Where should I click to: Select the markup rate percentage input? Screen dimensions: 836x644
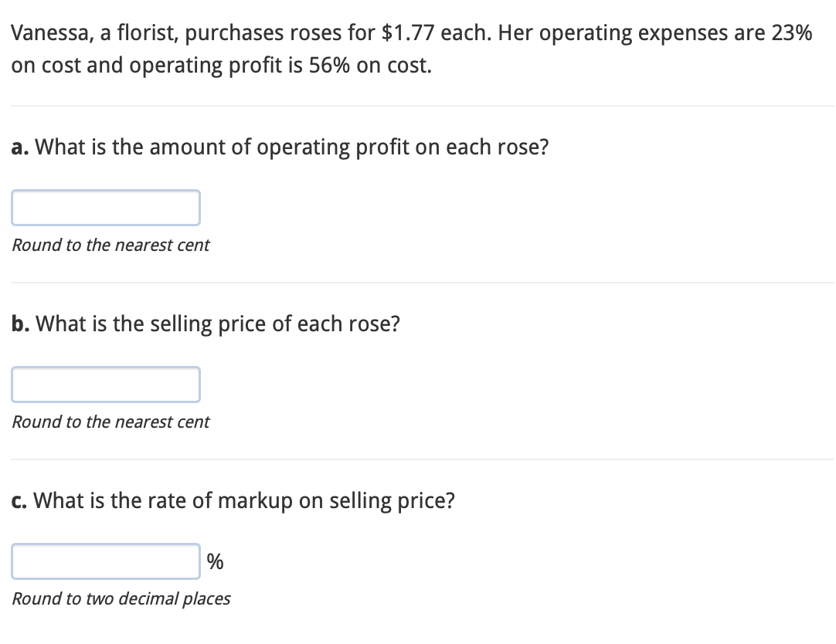coord(106,561)
